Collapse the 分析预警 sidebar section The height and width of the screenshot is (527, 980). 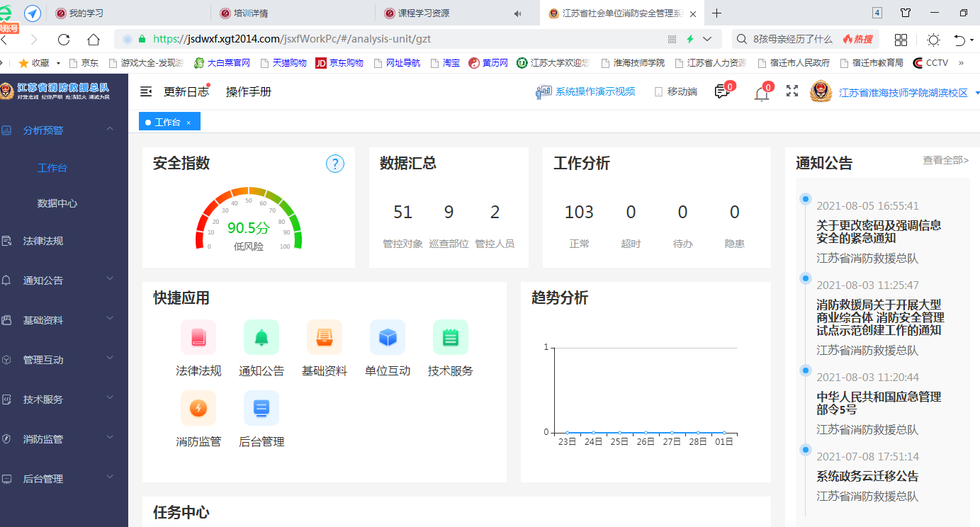point(110,129)
